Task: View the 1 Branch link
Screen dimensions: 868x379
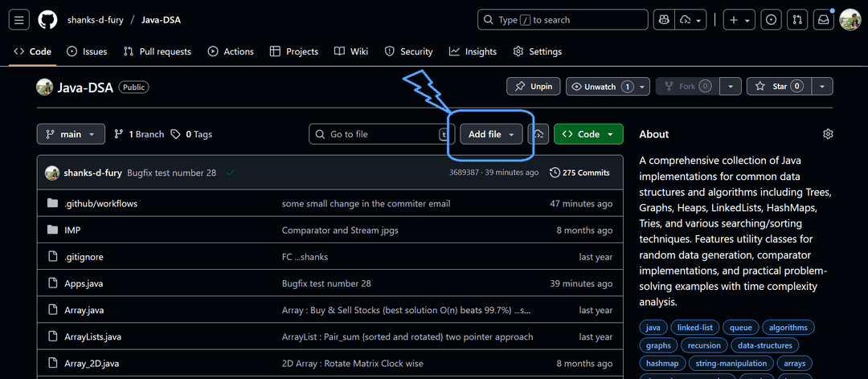Action: pos(139,134)
